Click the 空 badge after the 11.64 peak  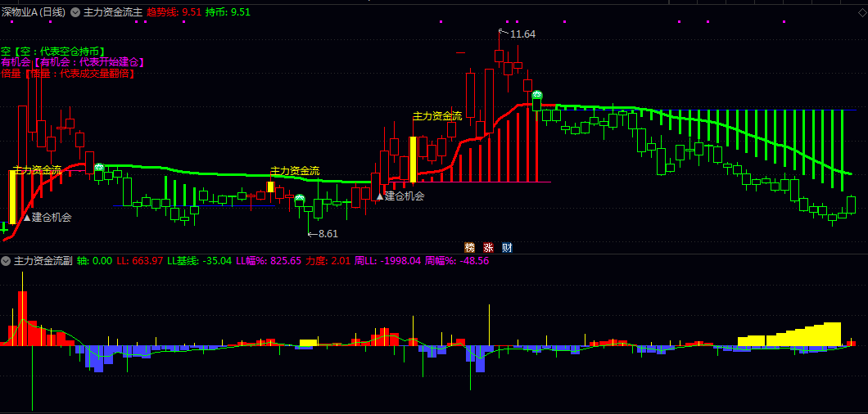[537, 95]
